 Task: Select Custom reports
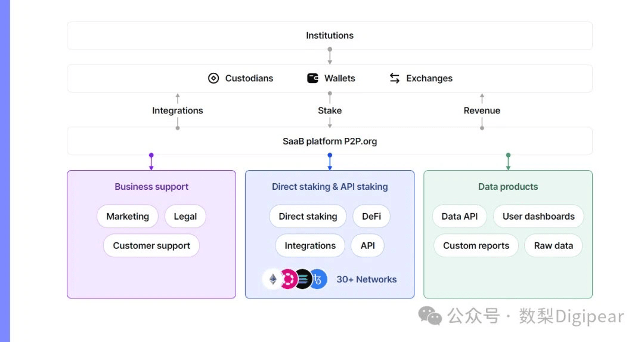tap(476, 245)
